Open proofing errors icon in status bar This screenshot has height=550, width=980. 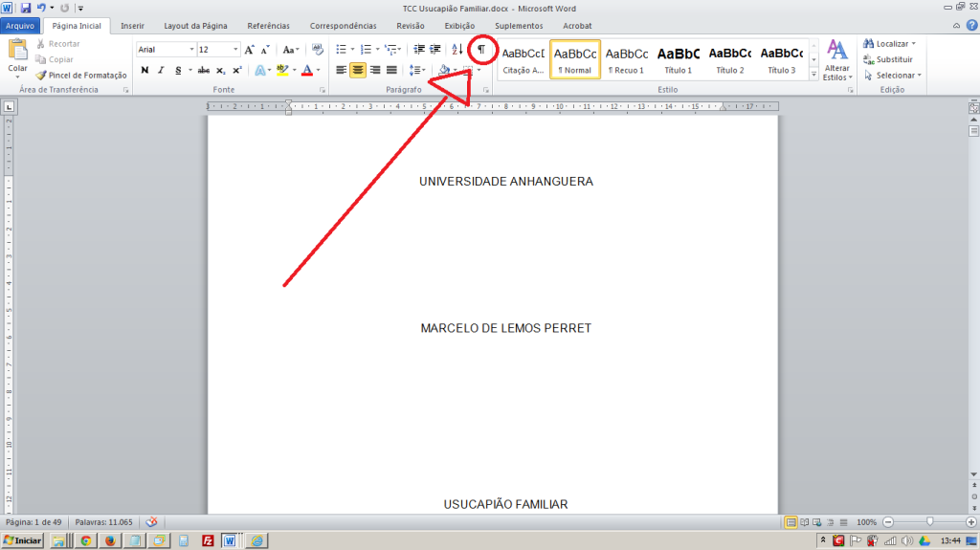click(x=151, y=522)
